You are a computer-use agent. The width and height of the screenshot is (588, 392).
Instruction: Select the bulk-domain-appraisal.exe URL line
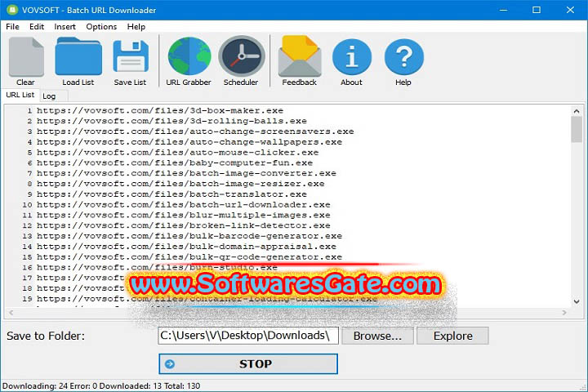(x=186, y=247)
